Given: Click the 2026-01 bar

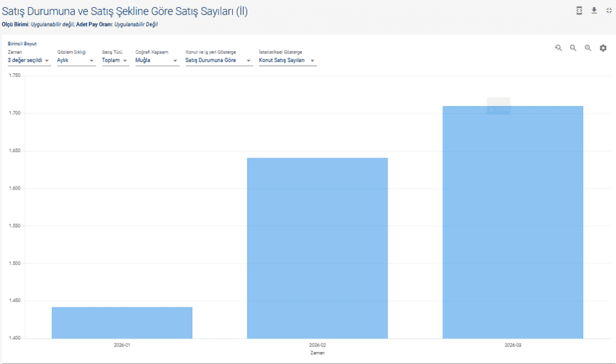Looking at the screenshot, I should coord(122,322).
